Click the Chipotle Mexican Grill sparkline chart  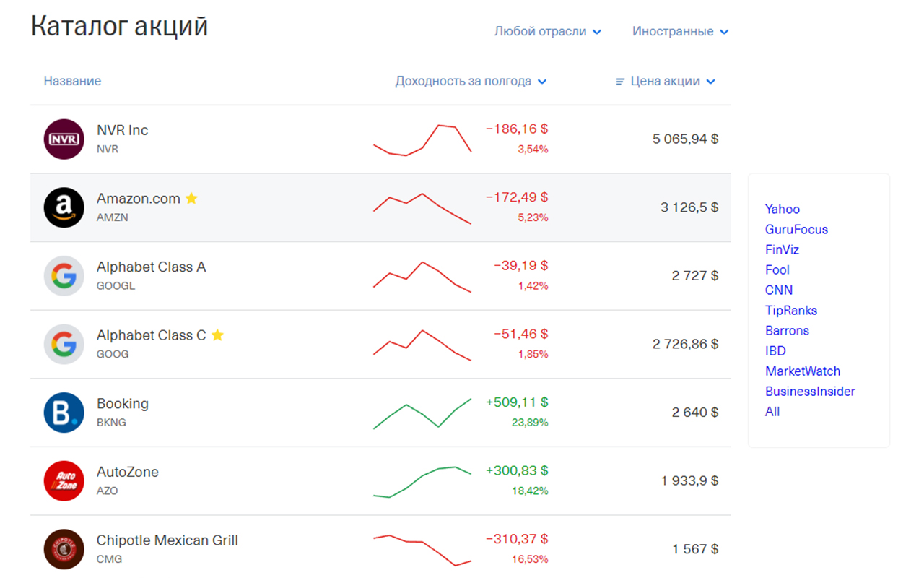coord(422,550)
